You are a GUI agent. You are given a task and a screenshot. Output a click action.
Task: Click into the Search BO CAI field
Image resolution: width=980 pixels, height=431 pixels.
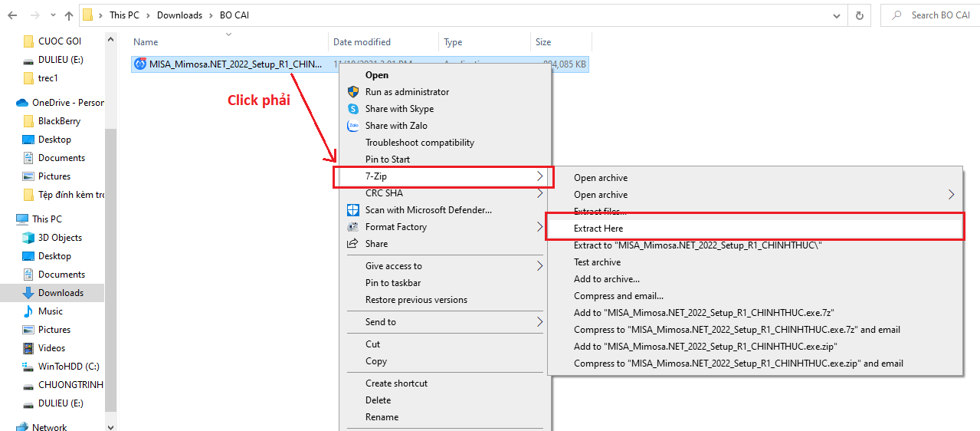(930, 15)
